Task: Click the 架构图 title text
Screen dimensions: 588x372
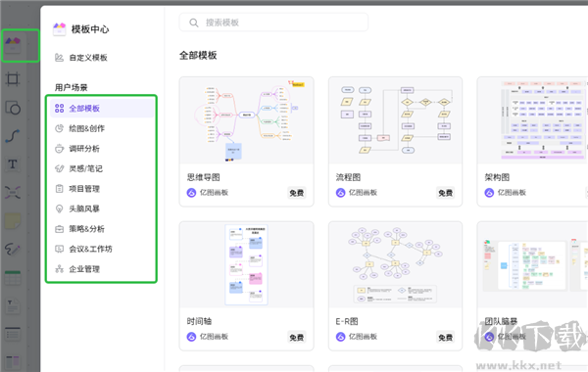Action: coord(497,177)
